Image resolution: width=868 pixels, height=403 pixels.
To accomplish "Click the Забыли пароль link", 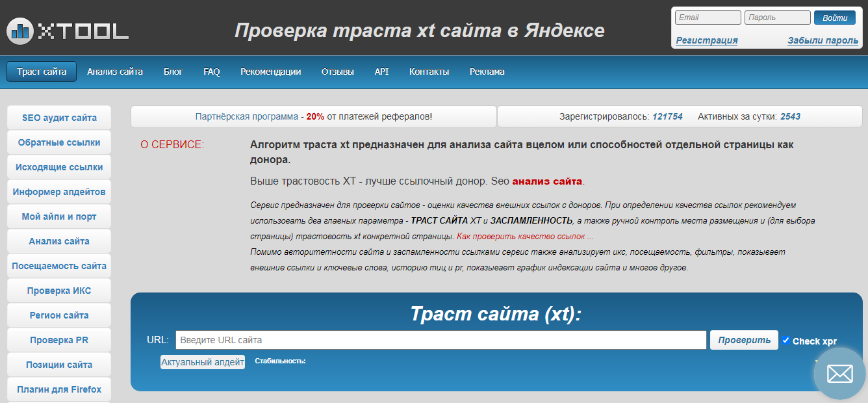I will pyautogui.click(x=823, y=40).
